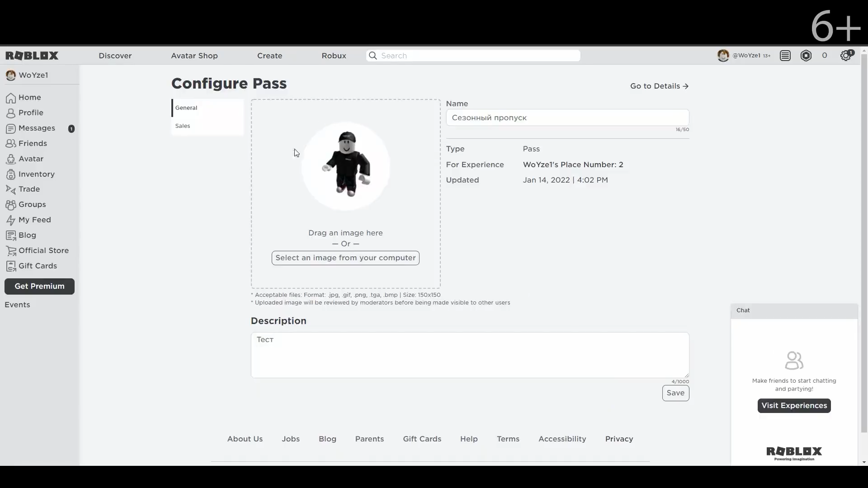Open Trade icon in sidebar
This screenshot has width=868, height=488.
11,189
